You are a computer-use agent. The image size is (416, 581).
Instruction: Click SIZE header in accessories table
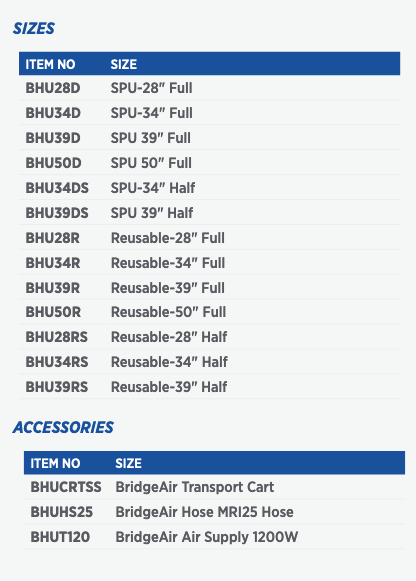tap(128, 464)
